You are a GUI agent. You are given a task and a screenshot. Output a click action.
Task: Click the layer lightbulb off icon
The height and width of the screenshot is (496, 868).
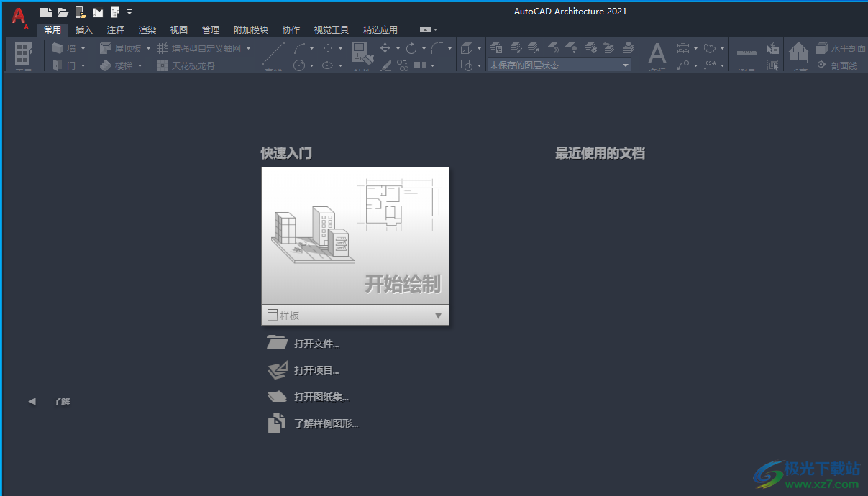tap(572, 48)
